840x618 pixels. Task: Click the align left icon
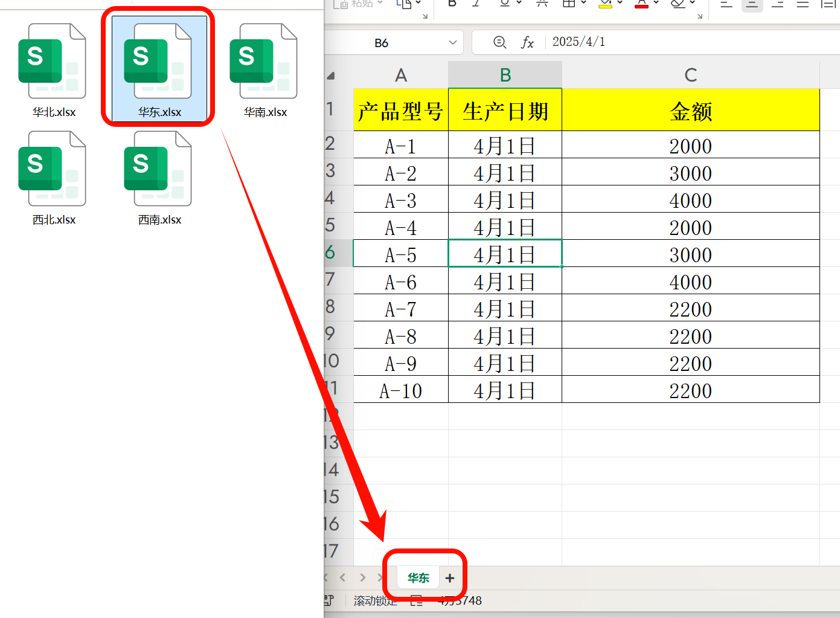pyautogui.click(x=726, y=4)
